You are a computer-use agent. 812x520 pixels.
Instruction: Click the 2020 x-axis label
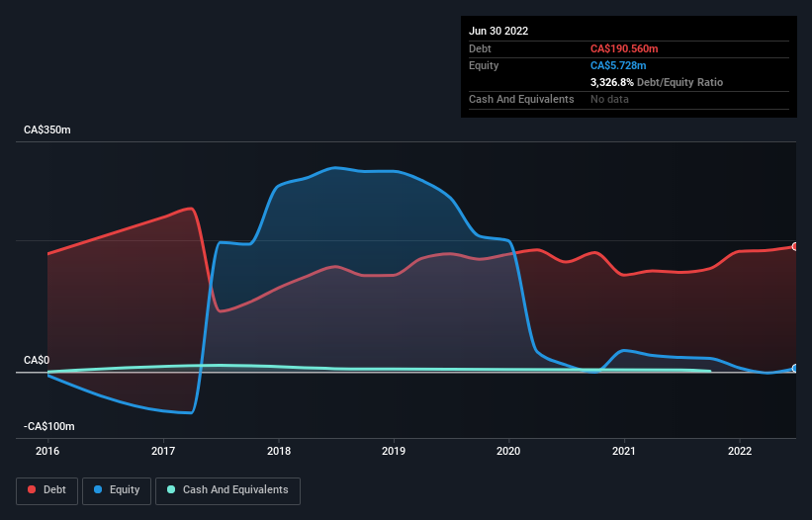[508, 451]
